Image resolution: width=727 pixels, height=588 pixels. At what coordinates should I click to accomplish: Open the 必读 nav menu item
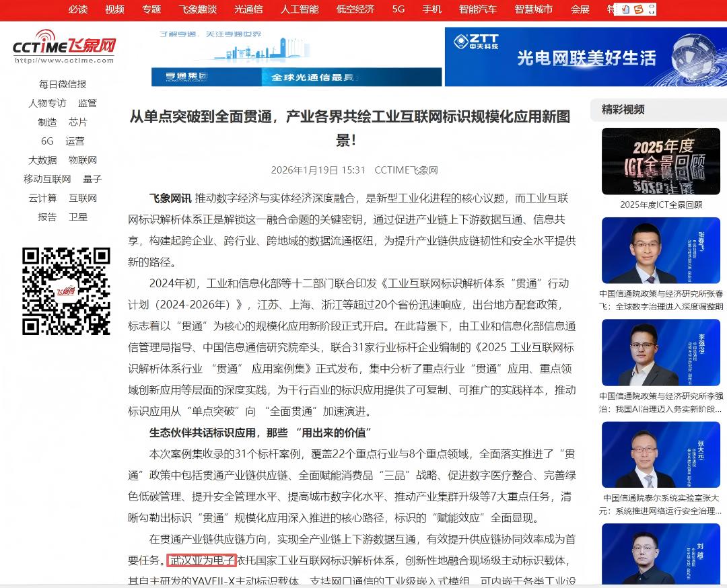(78, 9)
